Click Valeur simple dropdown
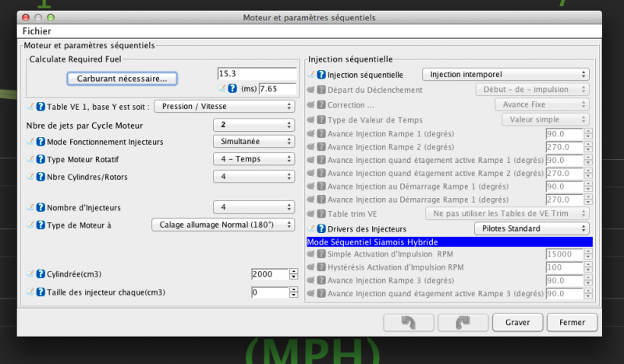This screenshot has height=364, width=624. [x=545, y=120]
